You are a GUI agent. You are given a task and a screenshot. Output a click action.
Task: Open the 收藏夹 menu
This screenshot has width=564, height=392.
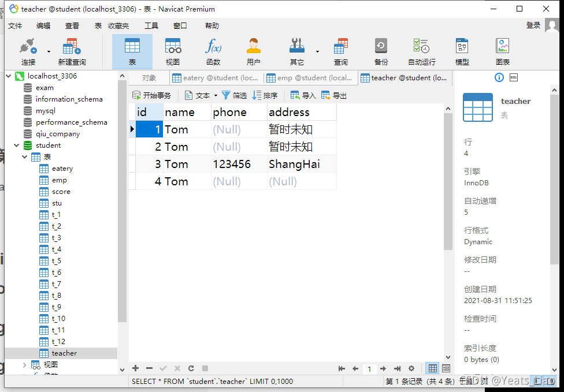pyautogui.click(x=118, y=26)
